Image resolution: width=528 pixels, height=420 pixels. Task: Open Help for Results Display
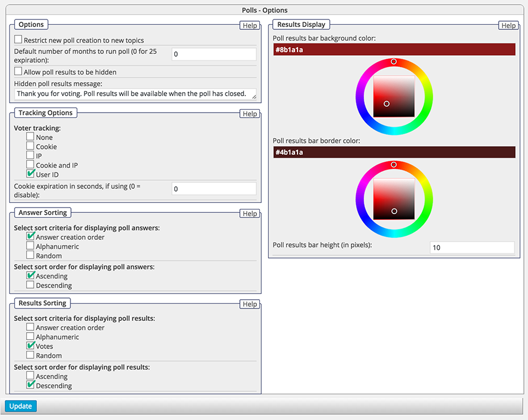[508, 25]
